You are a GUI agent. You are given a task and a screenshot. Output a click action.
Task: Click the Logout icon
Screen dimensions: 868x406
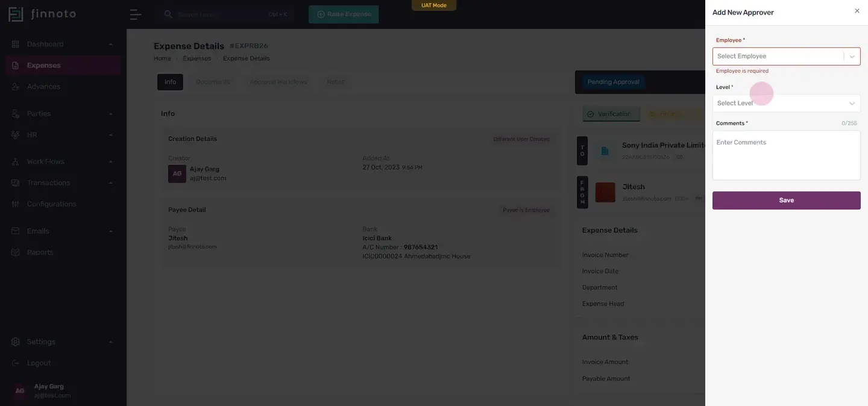(16, 363)
